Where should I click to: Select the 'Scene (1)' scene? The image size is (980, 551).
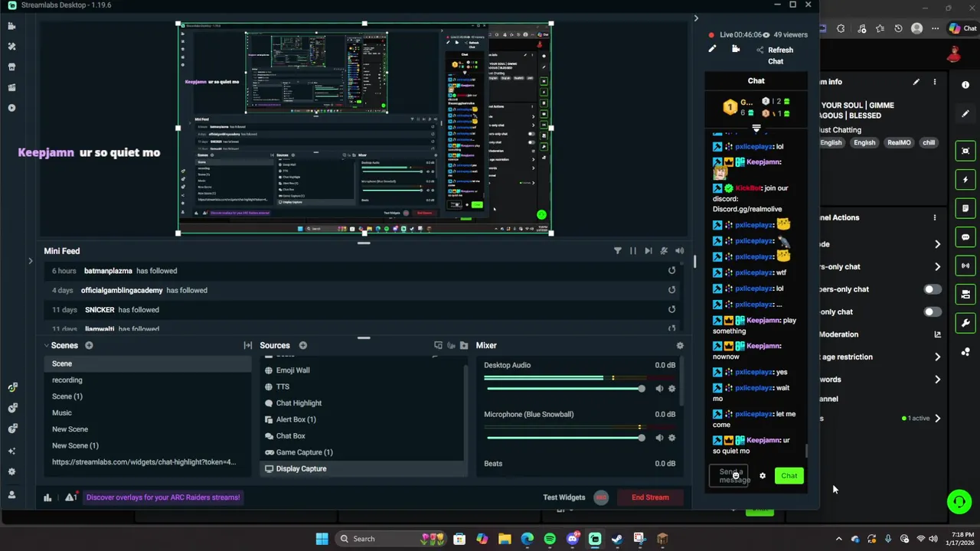[x=148, y=396]
